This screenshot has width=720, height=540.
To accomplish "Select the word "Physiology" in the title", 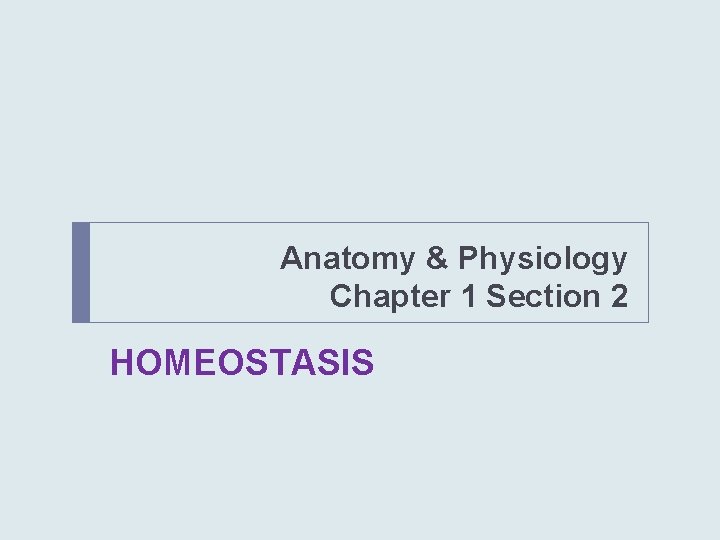I will pos(543,259).
